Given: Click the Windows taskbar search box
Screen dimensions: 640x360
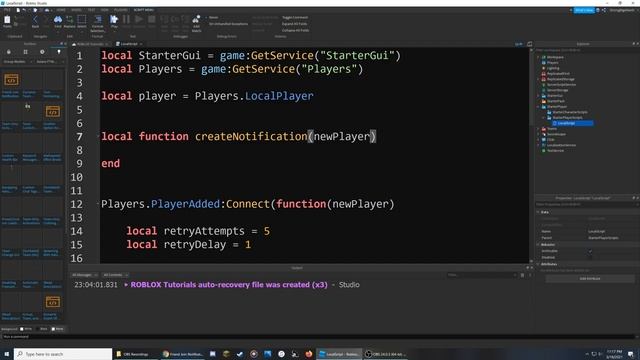Looking at the screenshot, I should 63,354.
